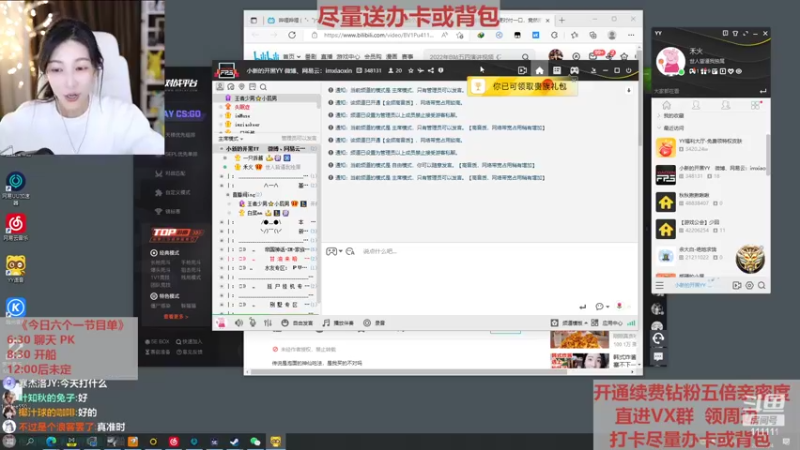Select 经典模式 in the game platform
The image size is (800, 450).
click(x=165, y=253)
